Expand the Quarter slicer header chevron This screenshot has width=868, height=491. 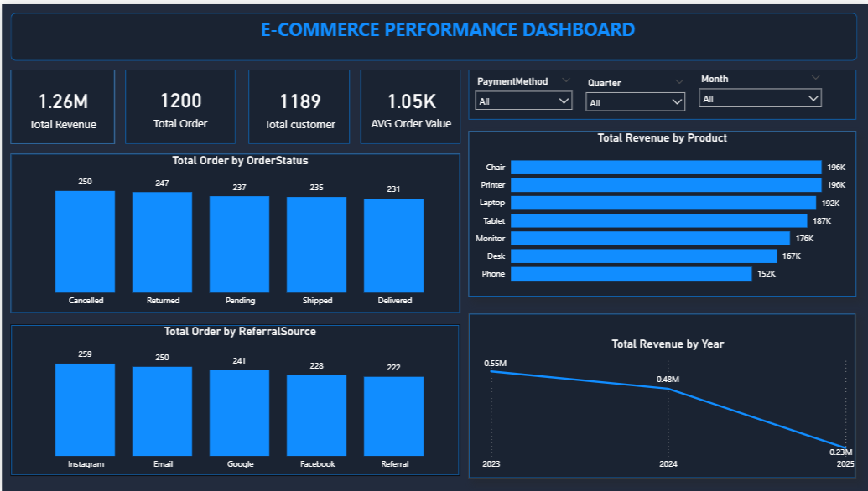[679, 82]
